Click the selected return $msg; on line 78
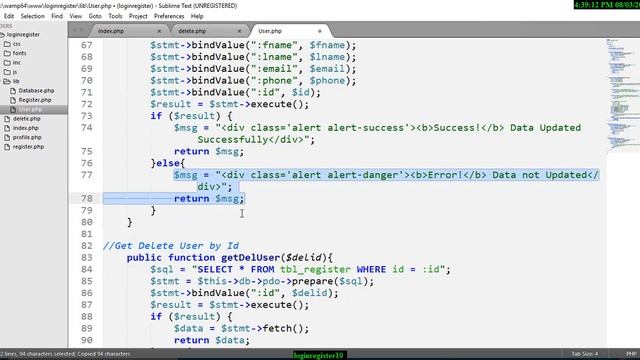The width and height of the screenshot is (640, 360). (x=209, y=198)
